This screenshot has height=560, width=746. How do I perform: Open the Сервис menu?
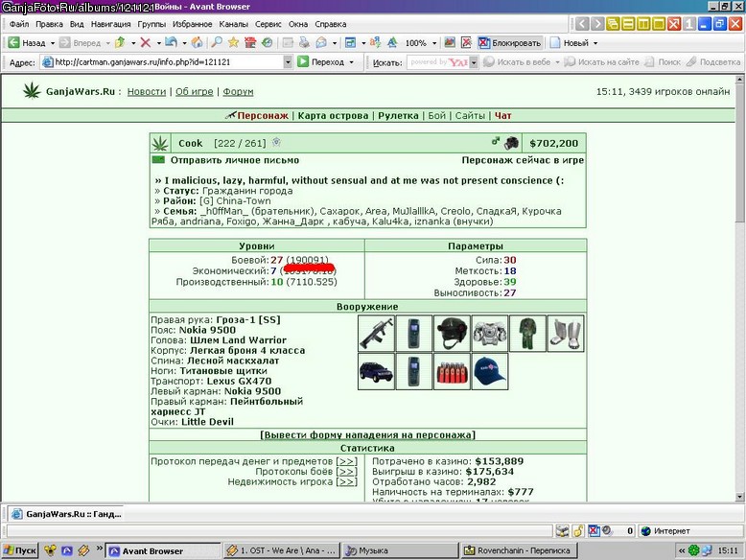click(268, 24)
